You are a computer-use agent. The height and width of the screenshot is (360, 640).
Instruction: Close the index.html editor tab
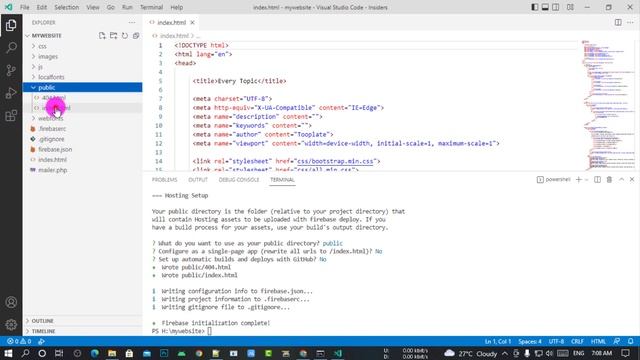point(192,22)
